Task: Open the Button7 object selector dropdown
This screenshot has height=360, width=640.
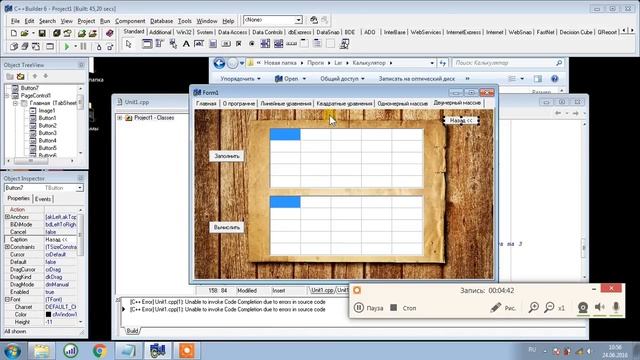Action: (x=80, y=188)
